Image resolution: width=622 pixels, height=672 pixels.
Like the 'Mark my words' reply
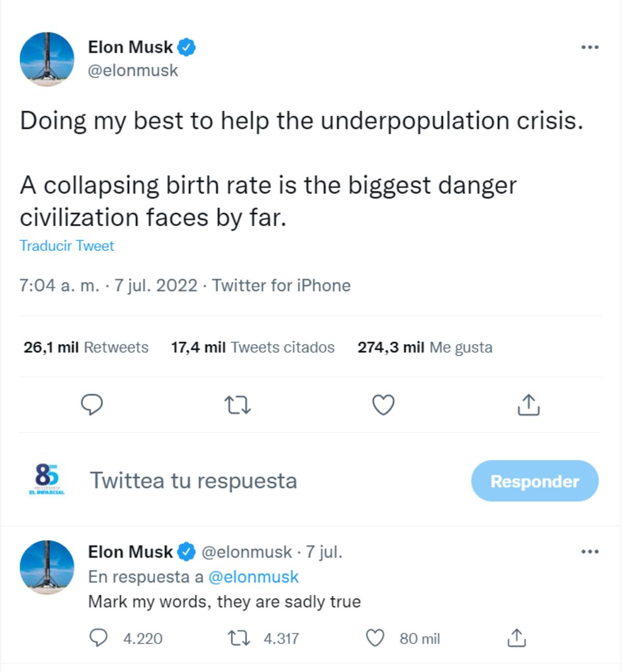375,638
